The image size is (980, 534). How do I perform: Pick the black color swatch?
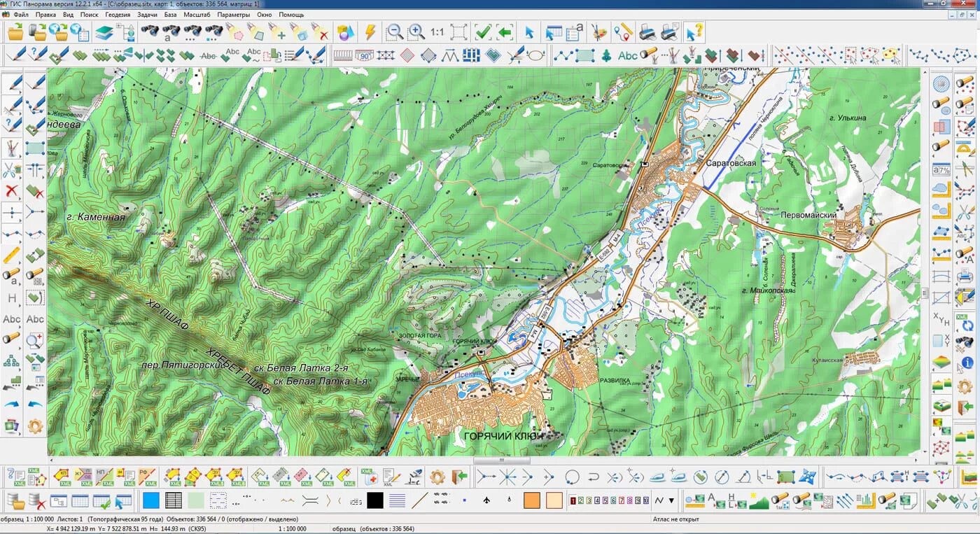coord(375,500)
